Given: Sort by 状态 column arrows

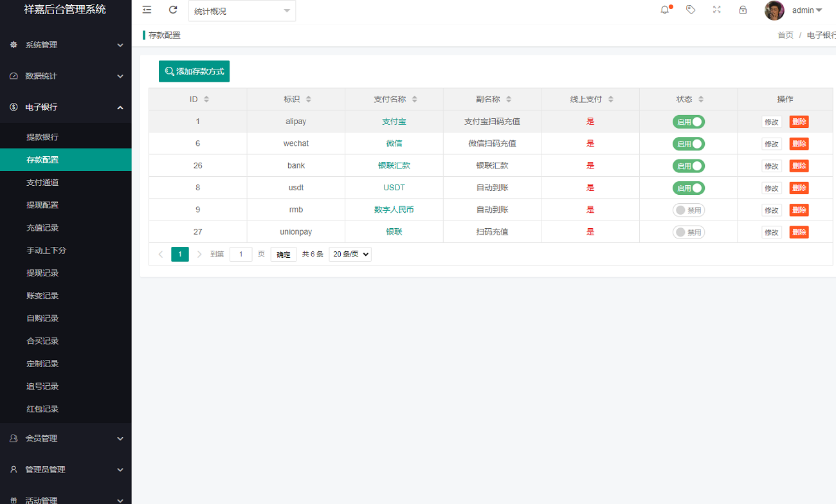Looking at the screenshot, I should (701, 99).
